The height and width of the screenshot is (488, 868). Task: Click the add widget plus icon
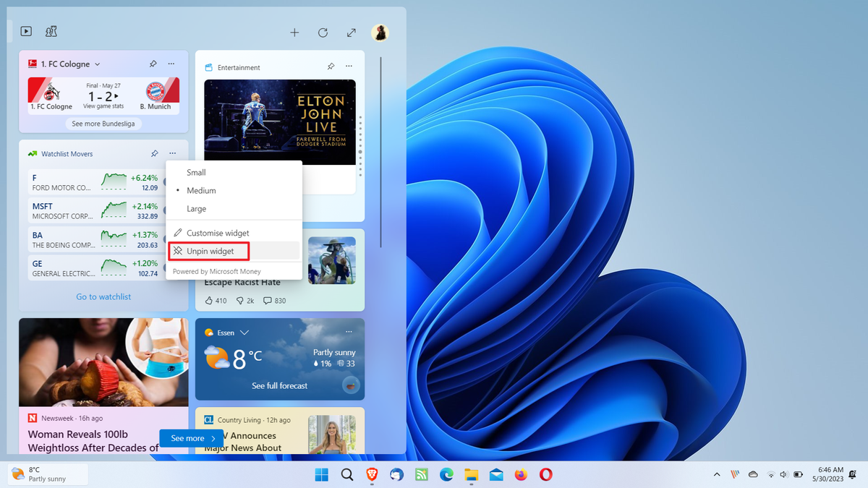pyautogui.click(x=294, y=32)
